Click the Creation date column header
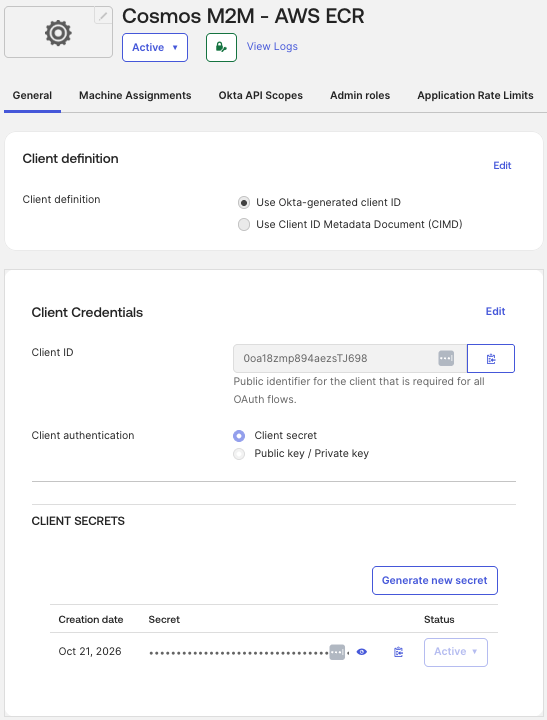This screenshot has height=720, width=547. (90, 619)
